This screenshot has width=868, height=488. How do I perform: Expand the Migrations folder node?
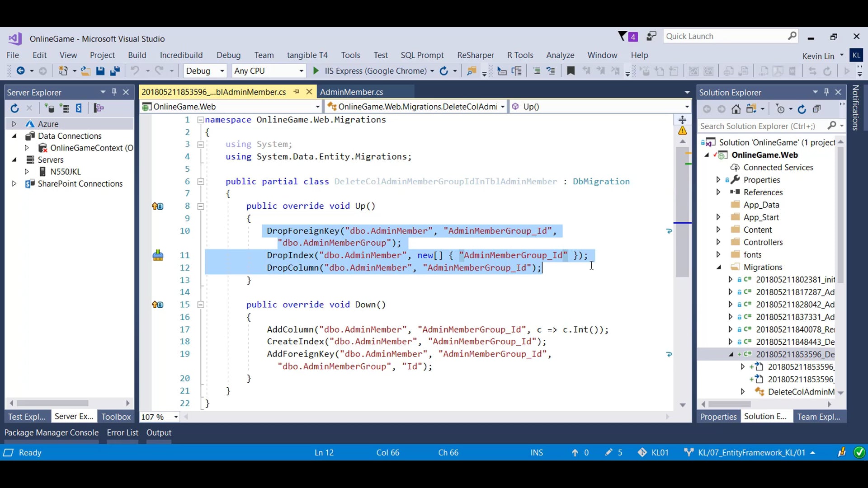[x=719, y=267]
